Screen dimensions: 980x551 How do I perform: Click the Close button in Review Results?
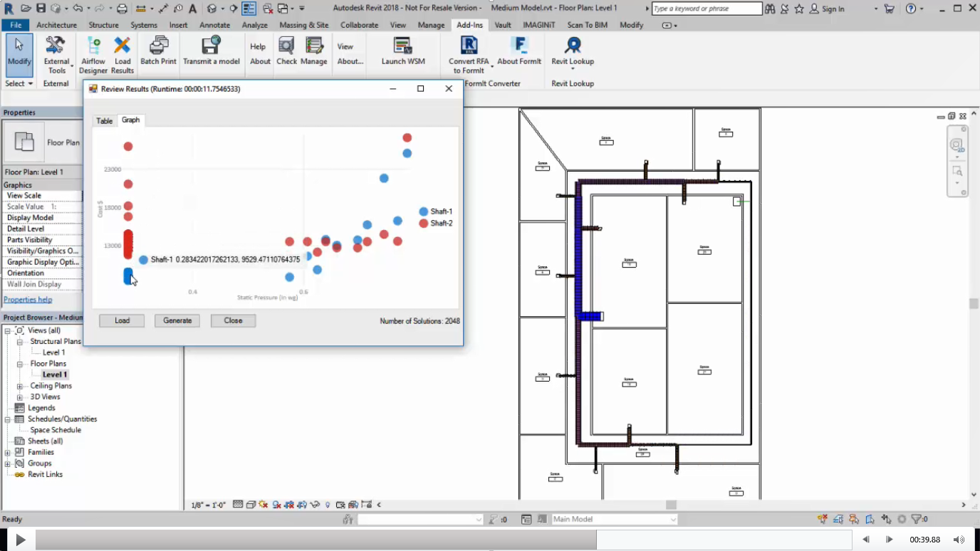coord(233,321)
